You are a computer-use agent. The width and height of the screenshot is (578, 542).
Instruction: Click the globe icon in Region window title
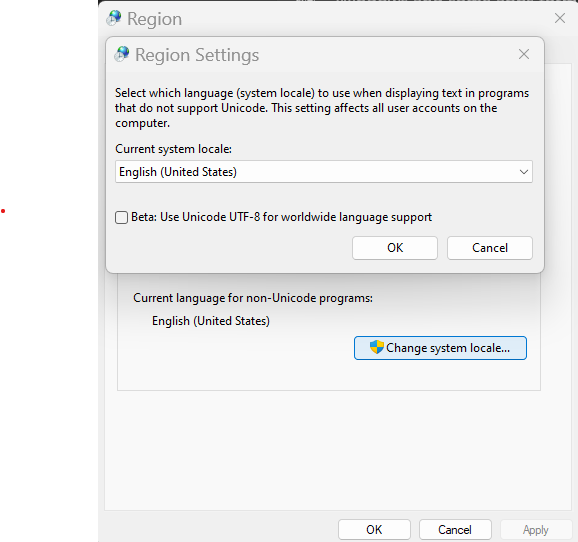(x=114, y=18)
